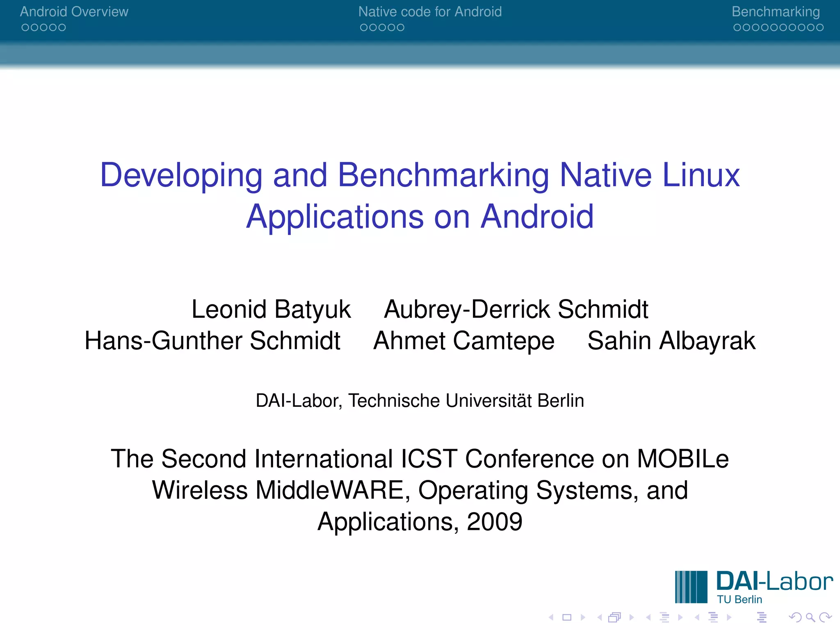The width and height of the screenshot is (840, 630).
Task: Click the go-back curved arrow icon
Action: (795, 617)
